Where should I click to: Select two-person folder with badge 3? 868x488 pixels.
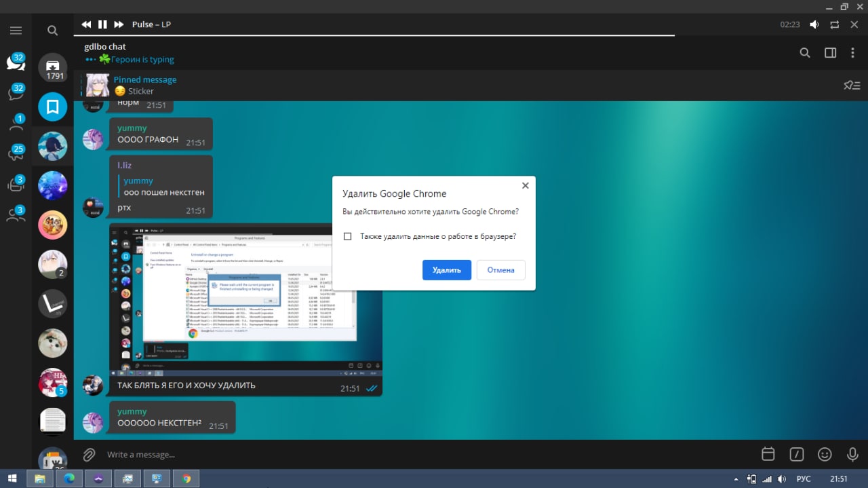[x=16, y=214]
